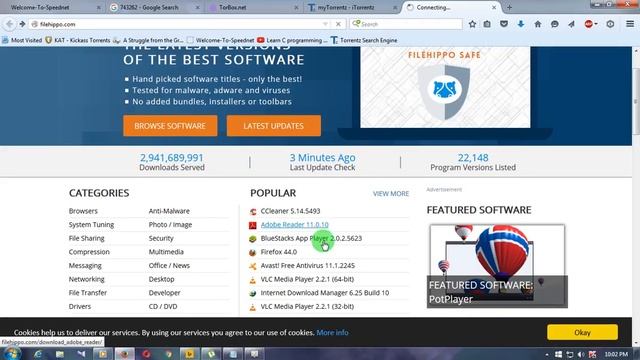Image resolution: width=640 pixels, height=360 pixels.
Task: Go to the Home page icon
Action: tap(538, 24)
